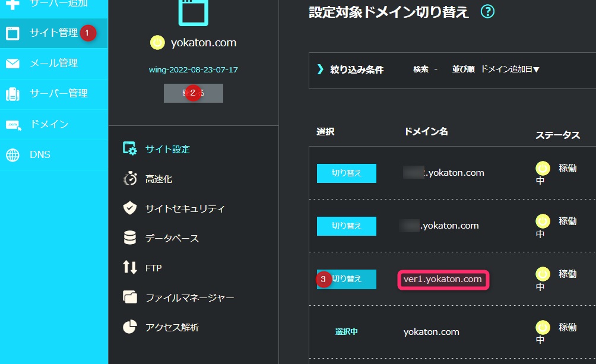The image size is (596, 364).
Task: Click the ver1.yokaton.com domain name
Action: click(442, 279)
